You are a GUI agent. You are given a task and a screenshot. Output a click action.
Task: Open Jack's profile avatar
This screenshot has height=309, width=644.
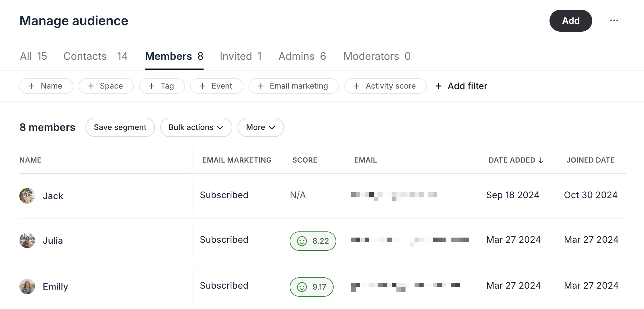coord(28,196)
